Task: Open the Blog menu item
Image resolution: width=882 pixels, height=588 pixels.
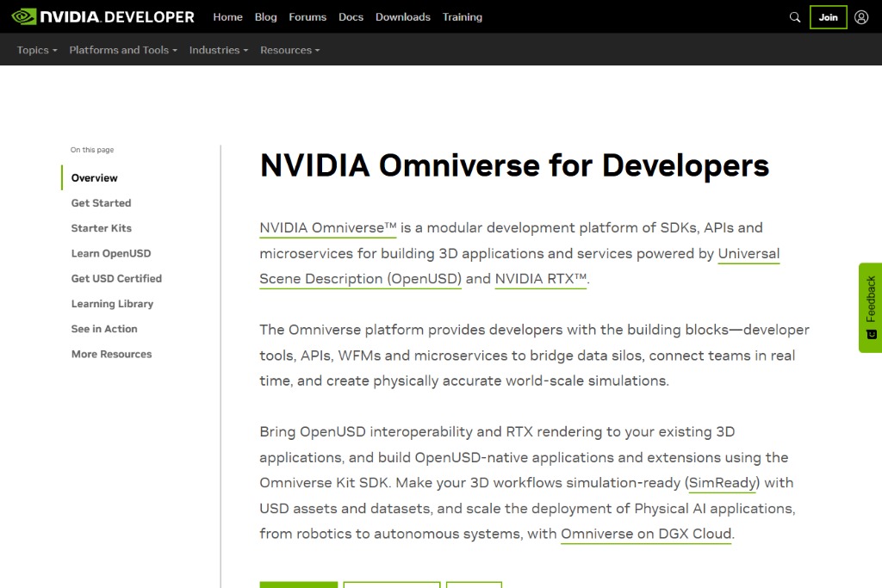Action: (x=265, y=16)
